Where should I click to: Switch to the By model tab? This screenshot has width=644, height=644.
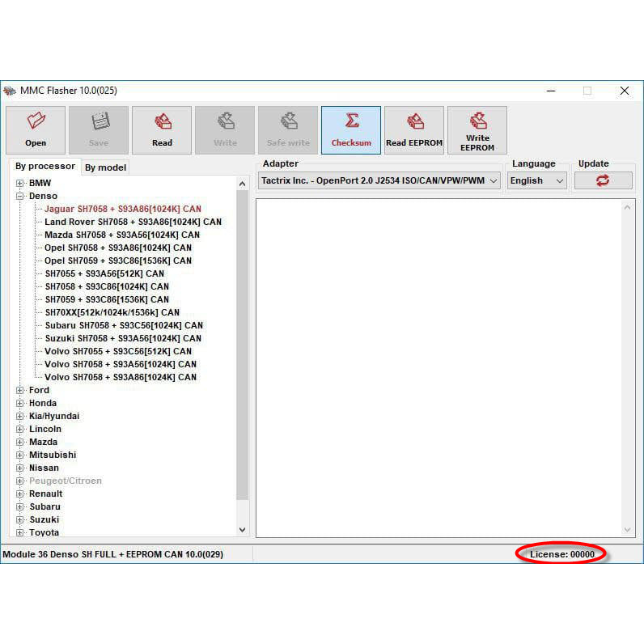click(x=105, y=167)
